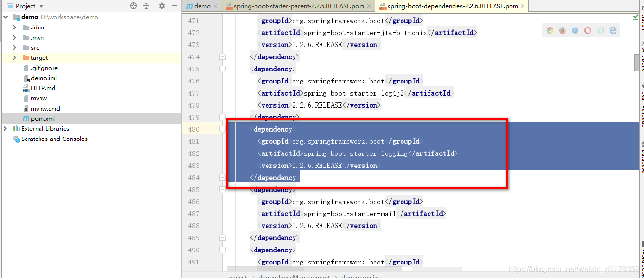Open Project panel settings gear
644x278 pixels.
click(x=162, y=6)
